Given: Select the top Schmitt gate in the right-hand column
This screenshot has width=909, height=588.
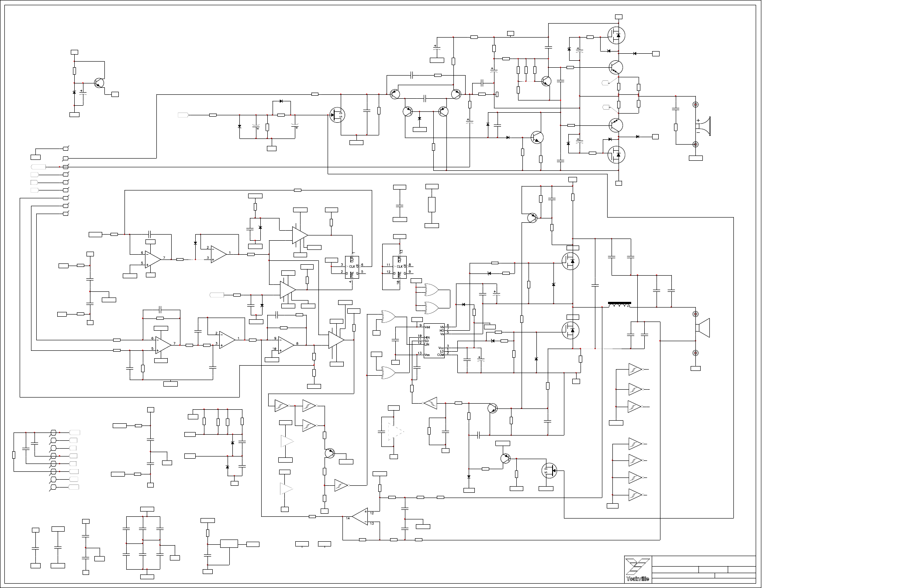Looking at the screenshot, I should pyautogui.click(x=636, y=370).
